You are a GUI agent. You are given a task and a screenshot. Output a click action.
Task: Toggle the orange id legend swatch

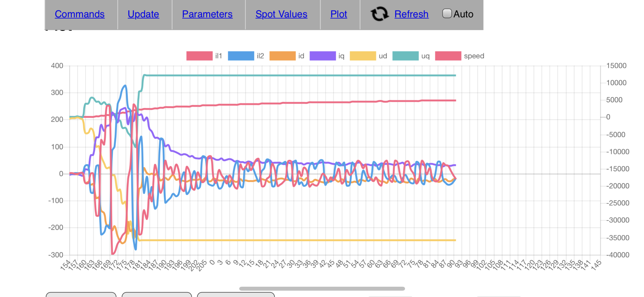[282, 56]
